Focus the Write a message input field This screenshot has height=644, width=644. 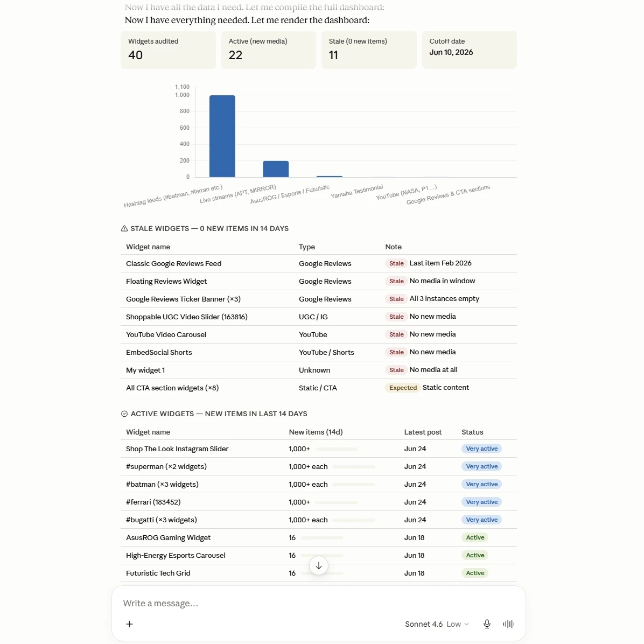tap(318, 603)
